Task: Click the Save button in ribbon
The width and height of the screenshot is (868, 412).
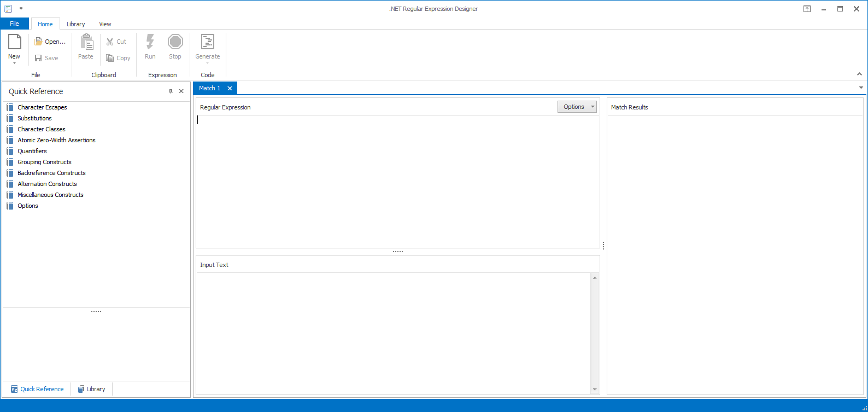Action: tap(46, 58)
